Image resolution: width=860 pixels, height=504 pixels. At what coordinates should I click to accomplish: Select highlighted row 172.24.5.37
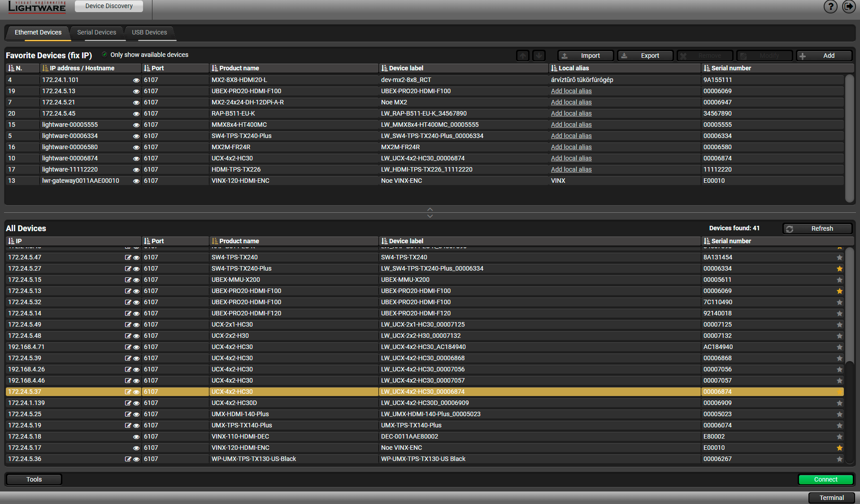[425, 392]
